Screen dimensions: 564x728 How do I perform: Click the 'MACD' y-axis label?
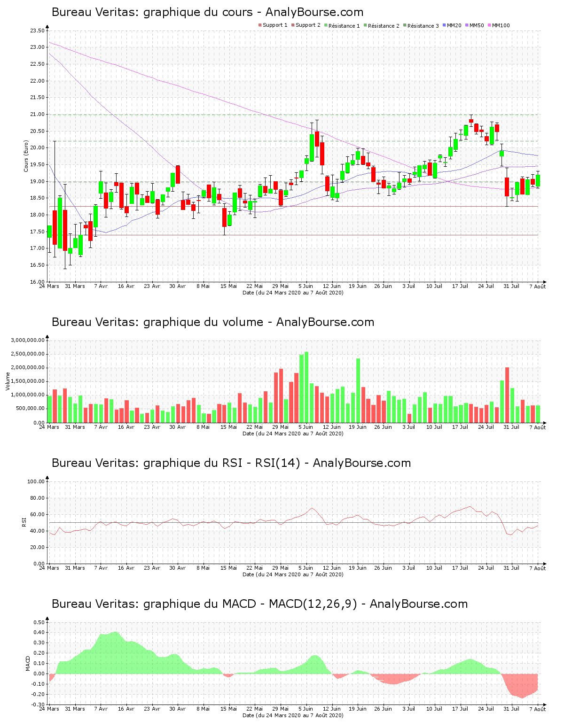[x=28, y=663]
